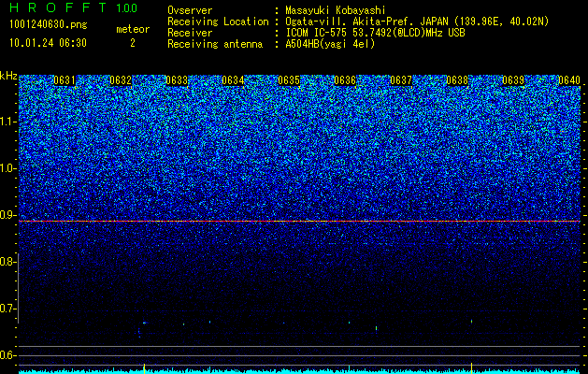588x374 pixels.
Task: Click the meteor count value 2
Action: 133,43
